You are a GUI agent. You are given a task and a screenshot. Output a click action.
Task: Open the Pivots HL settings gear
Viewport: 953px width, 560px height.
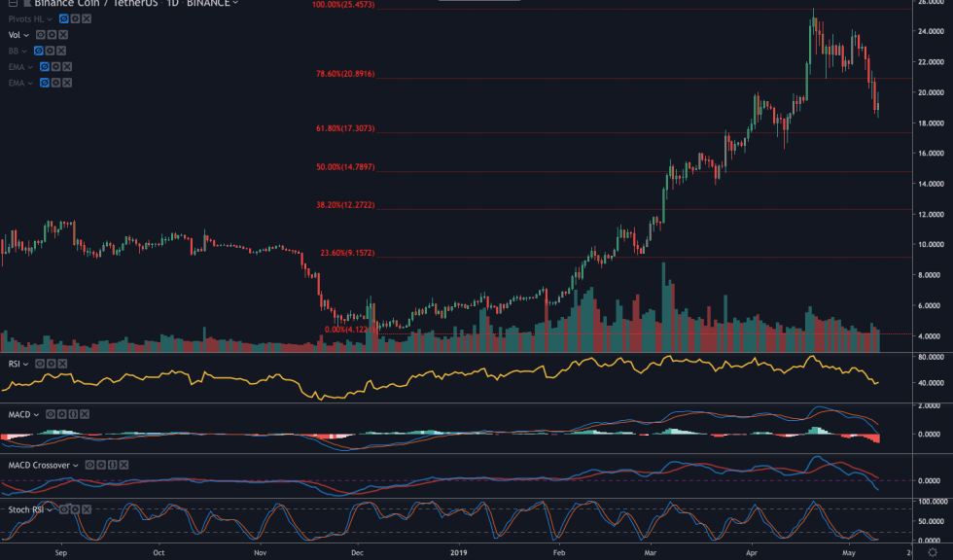click(76, 18)
